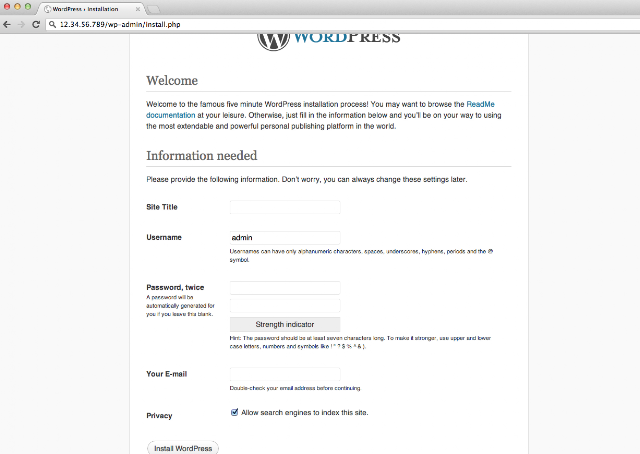Click the yellow minimize window button
Screen dimensions: 640x454
[18, 7]
